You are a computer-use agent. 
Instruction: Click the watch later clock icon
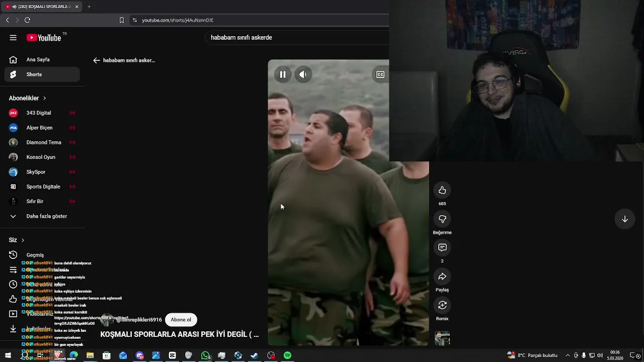pos(13,285)
